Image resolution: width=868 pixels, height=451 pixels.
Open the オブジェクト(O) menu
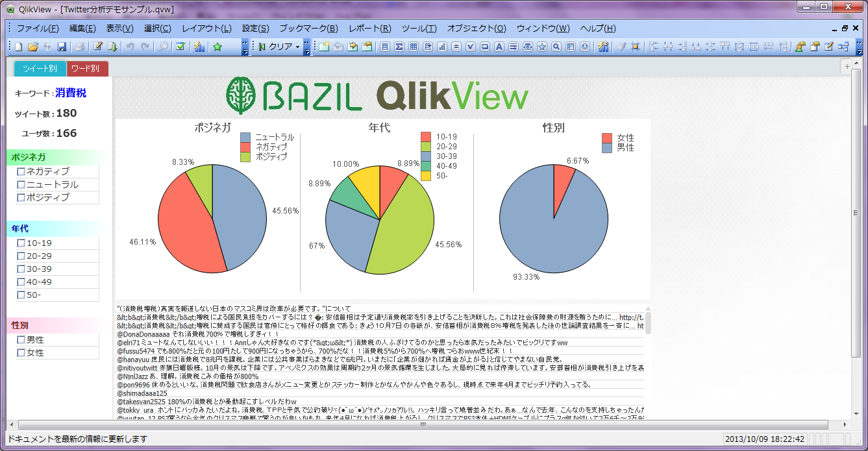(477, 29)
